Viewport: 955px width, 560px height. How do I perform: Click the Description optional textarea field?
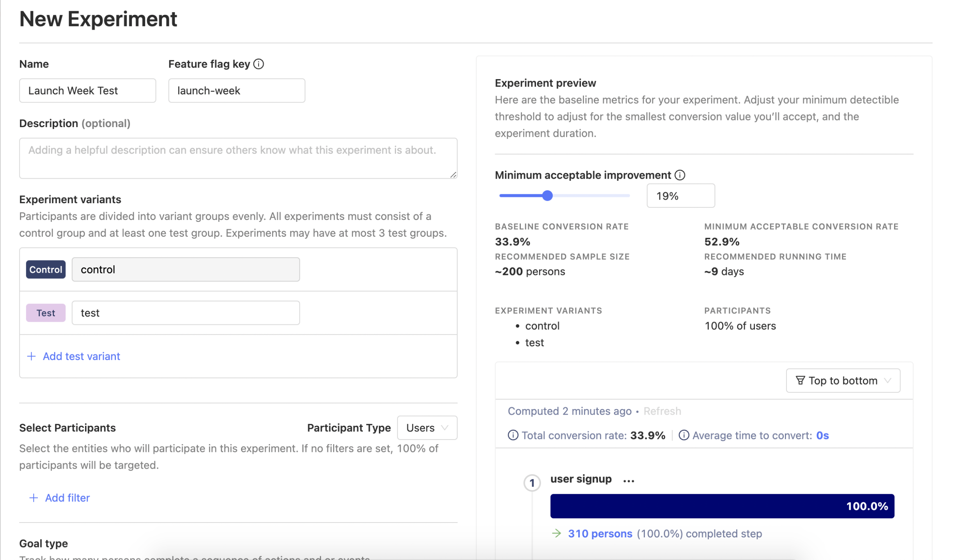tap(238, 158)
